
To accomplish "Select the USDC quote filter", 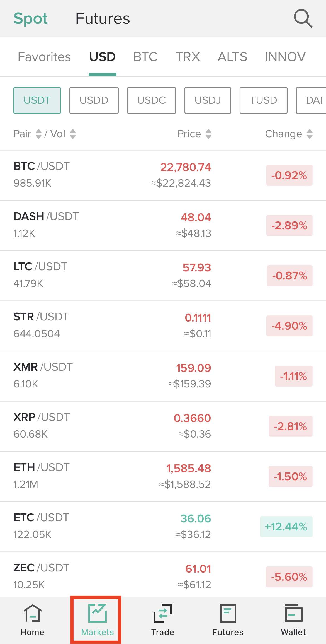I will pos(151,100).
